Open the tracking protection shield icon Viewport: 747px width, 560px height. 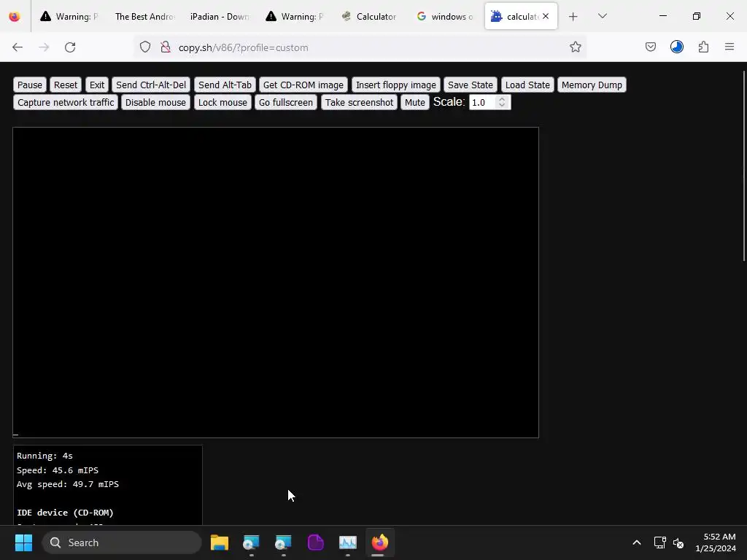[x=145, y=47]
